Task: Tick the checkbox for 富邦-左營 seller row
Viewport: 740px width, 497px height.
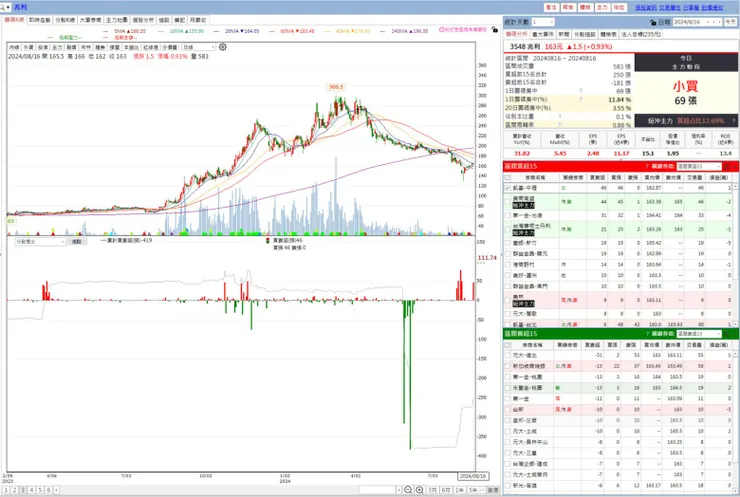Action: coord(508,420)
